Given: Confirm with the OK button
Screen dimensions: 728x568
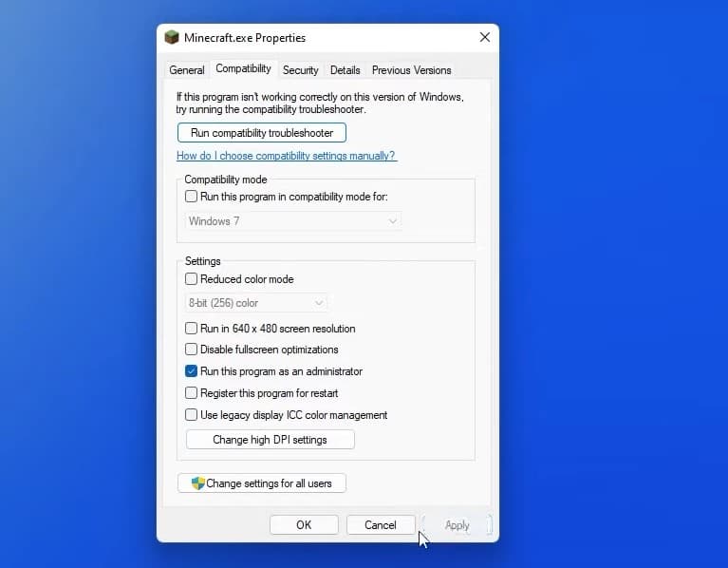Looking at the screenshot, I should click(x=304, y=525).
